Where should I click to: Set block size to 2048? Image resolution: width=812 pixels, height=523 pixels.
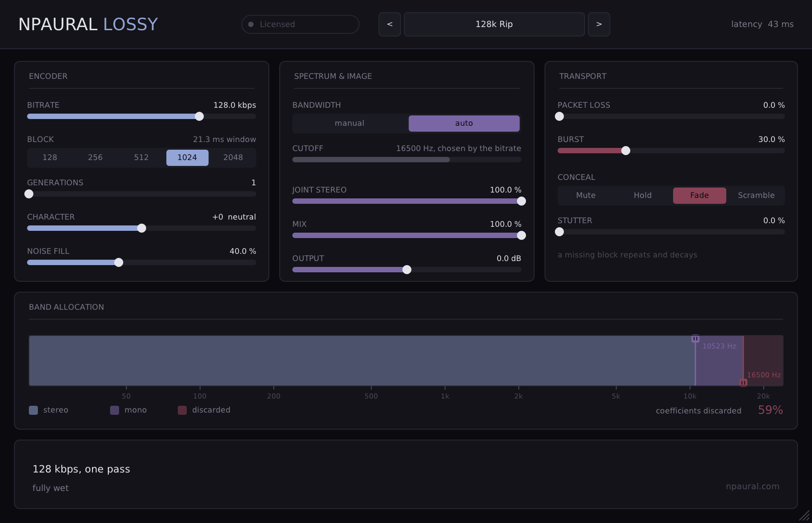click(233, 157)
